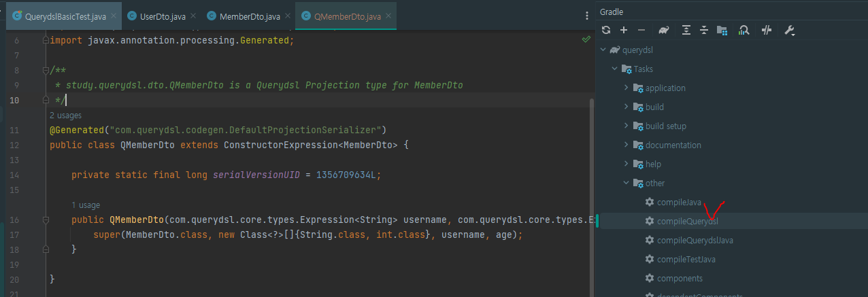Fold the import block at line 6

pos(46,40)
